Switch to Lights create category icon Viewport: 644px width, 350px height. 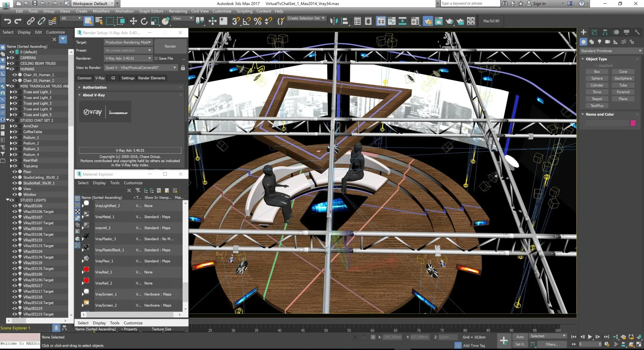pyautogui.click(x=600, y=42)
